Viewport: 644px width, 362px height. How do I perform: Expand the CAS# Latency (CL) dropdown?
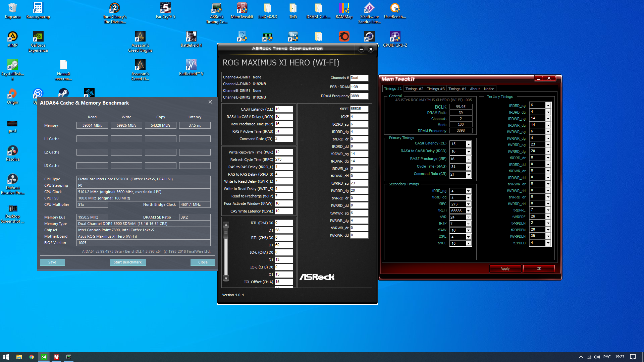pos(469,144)
